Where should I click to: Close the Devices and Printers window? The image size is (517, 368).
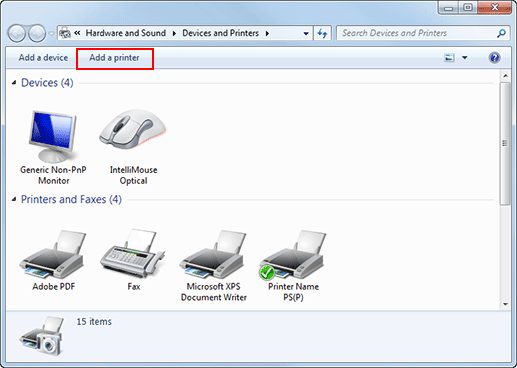494,7
